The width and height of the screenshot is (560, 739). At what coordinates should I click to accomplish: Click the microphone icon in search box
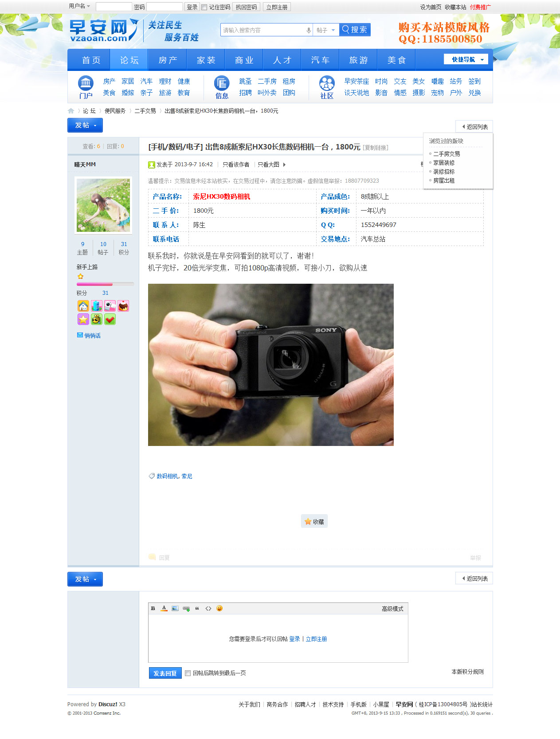pyautogui.click(x=309, y=30)
